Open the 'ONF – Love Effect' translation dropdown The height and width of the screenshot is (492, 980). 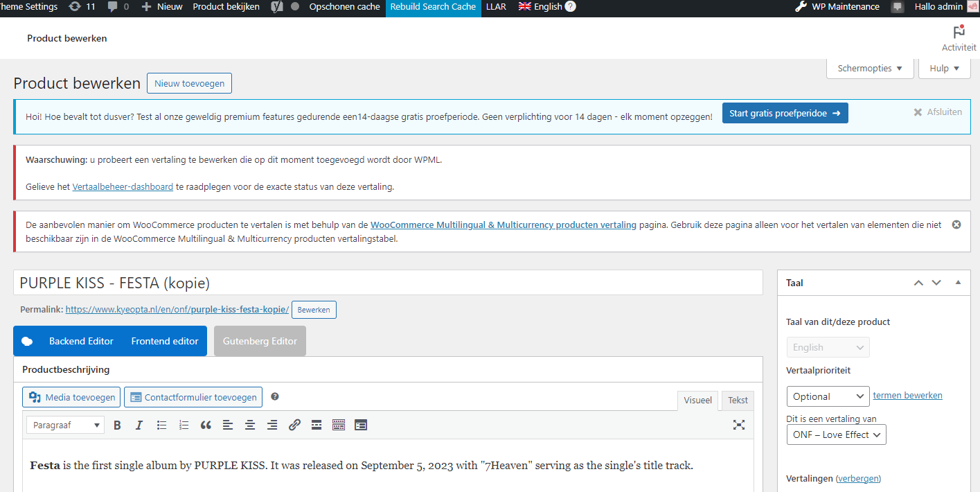tap(836, 434)
